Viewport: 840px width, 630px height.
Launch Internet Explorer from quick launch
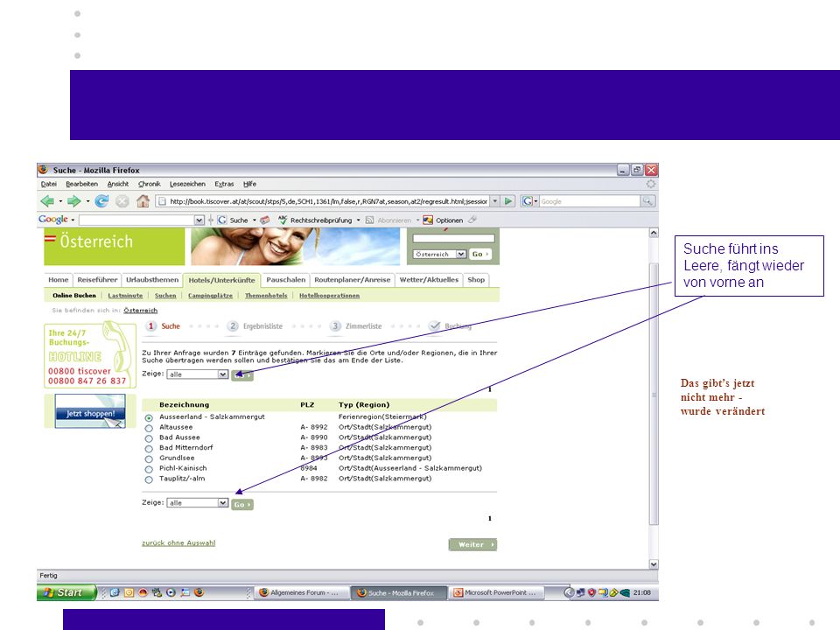tap(115, 592)
